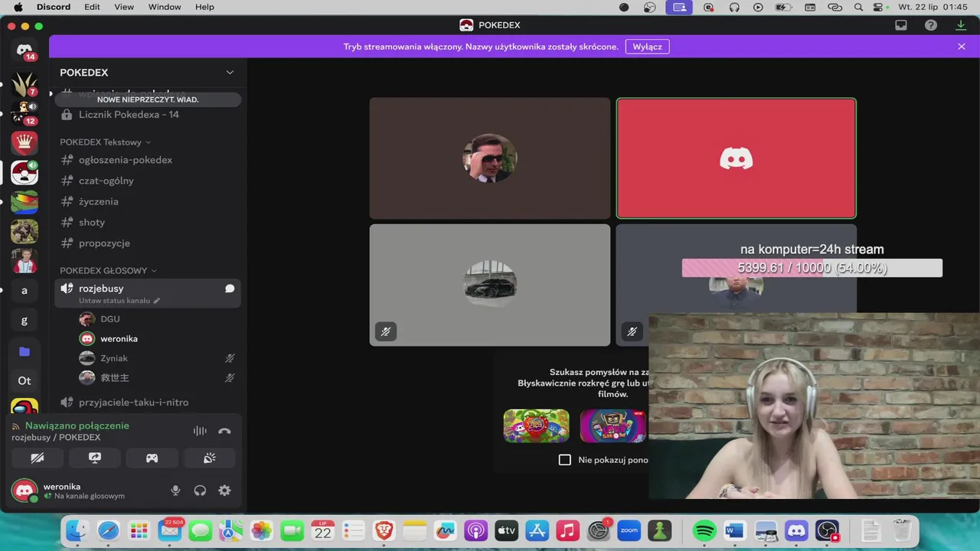Open the Window menu
Image resolution: width=980 pixels, height=551 pixels.
tap(165, 7)
